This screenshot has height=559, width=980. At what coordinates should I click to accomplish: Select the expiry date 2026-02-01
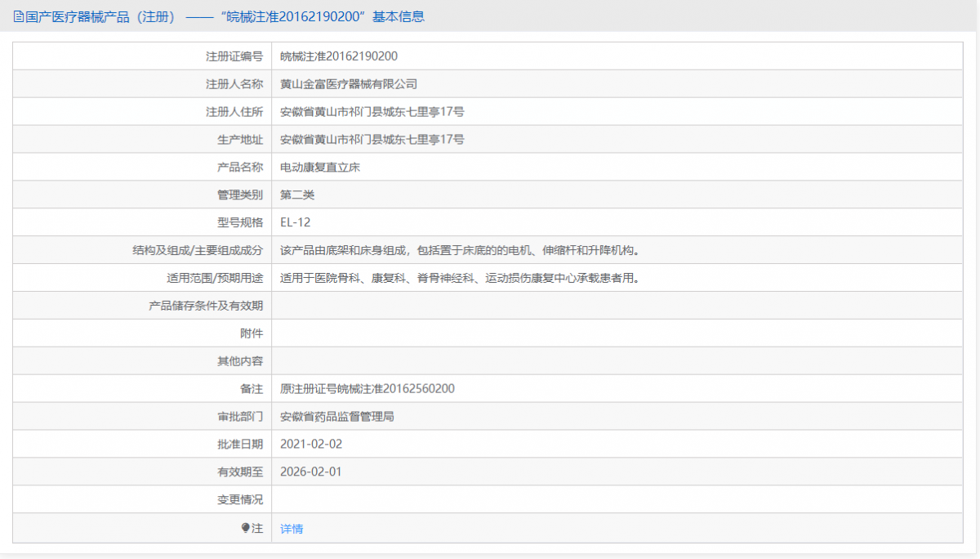[x=311, y=472]
